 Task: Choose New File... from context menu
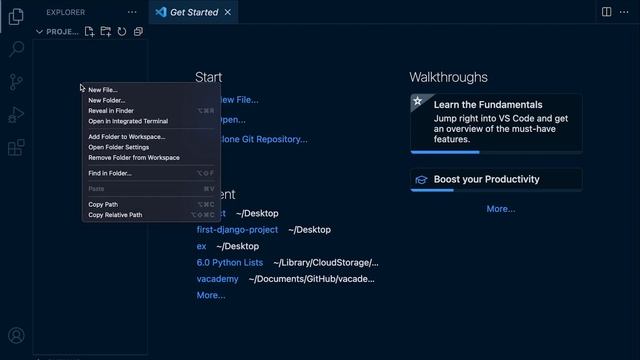(151, 90)
